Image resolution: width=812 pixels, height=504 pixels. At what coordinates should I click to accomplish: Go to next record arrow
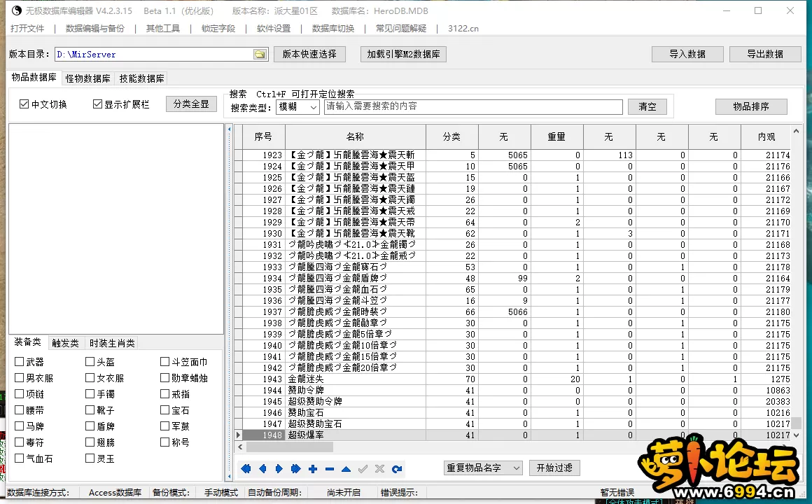tap(279, 469)
